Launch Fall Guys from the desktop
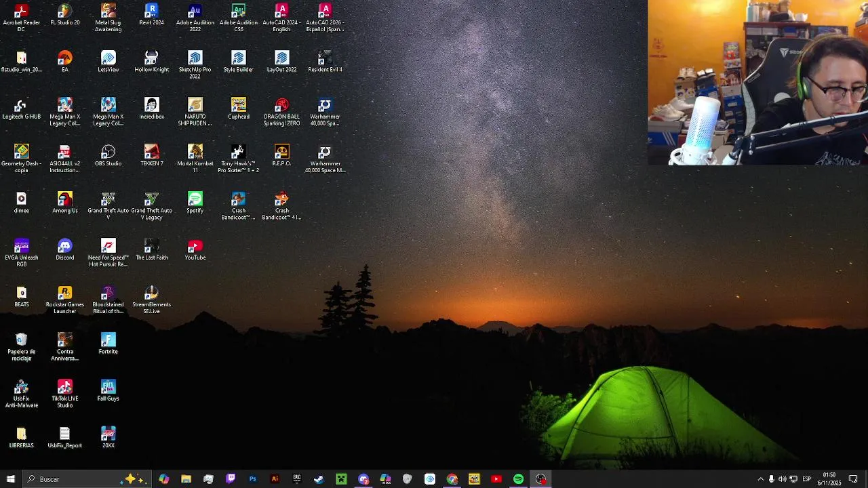Viewport: 868px width, 488px height. pyautogui.click(x=108, y=390)
